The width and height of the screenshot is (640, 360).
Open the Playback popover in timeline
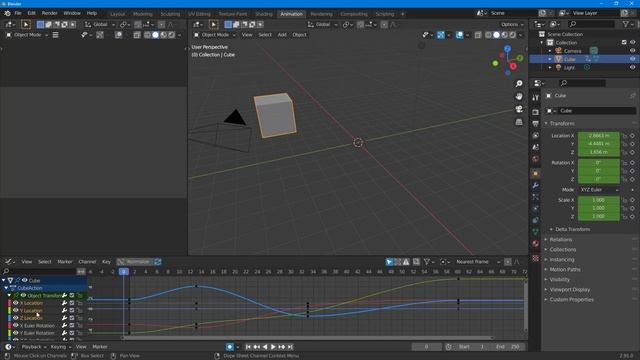pos(33,347)
